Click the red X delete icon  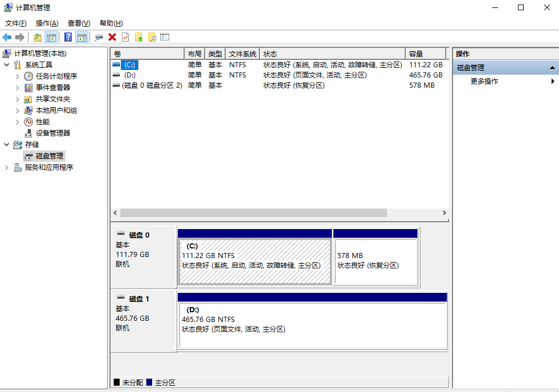(112, 38)
